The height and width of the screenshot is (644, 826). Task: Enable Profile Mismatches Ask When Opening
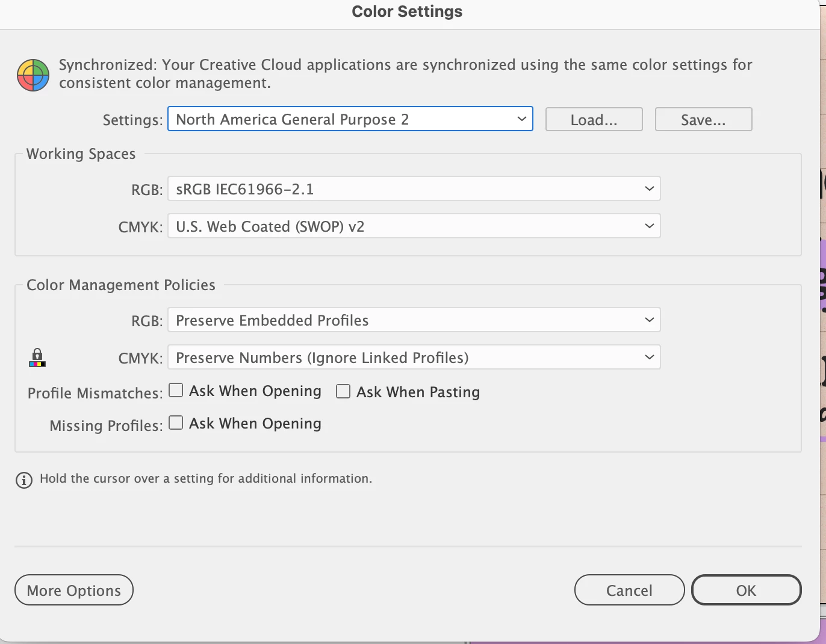tap(176, 391)
